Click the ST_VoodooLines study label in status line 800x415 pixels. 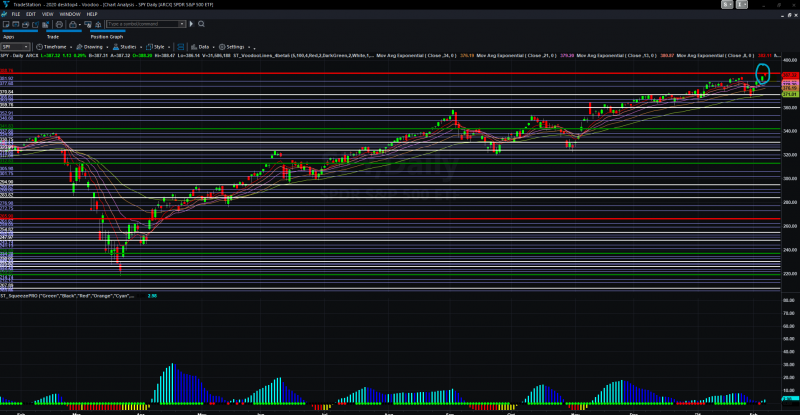coord(304,55)
